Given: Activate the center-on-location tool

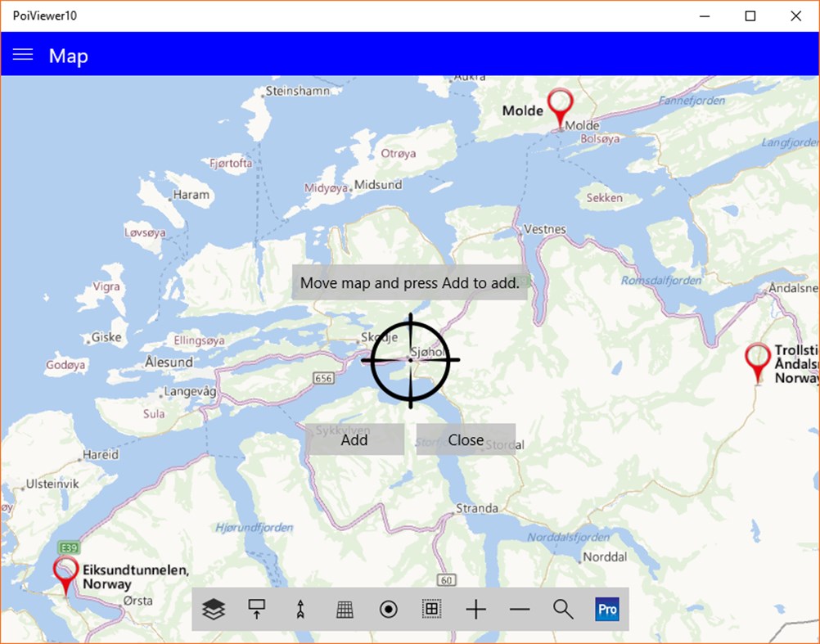Looking at the screenshot, I should click(387, 609).
